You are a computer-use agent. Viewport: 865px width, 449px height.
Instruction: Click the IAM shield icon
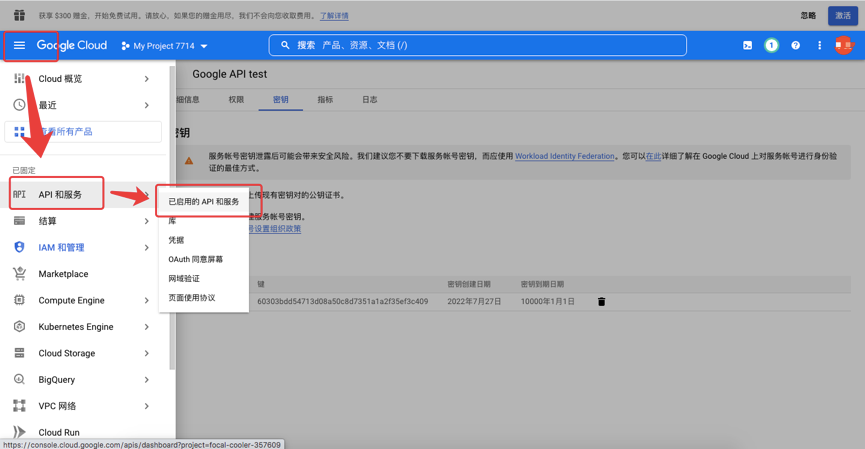[19, 247]
